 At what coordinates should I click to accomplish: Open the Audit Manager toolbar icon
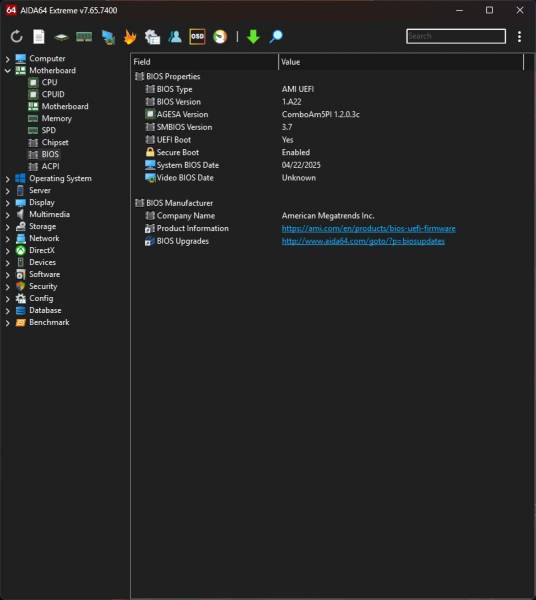click(x=152, y=37)
